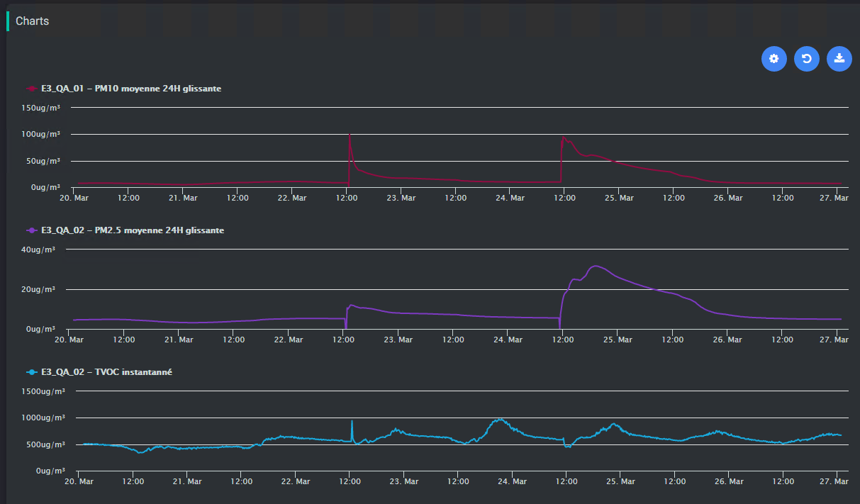Toggle the TVOC instantanné series legend text
The width and height of the screenshot is (860, 504).
[106, 372]
